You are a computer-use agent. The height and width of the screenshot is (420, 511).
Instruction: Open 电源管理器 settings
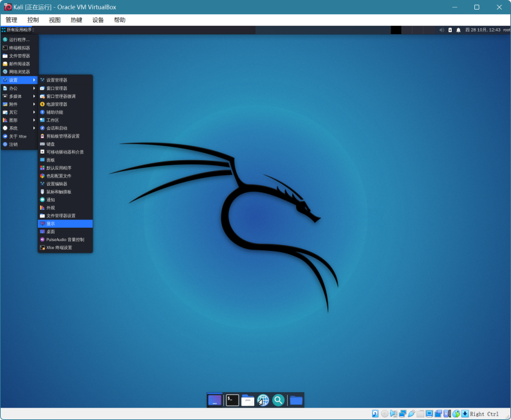tap(66, 104)
